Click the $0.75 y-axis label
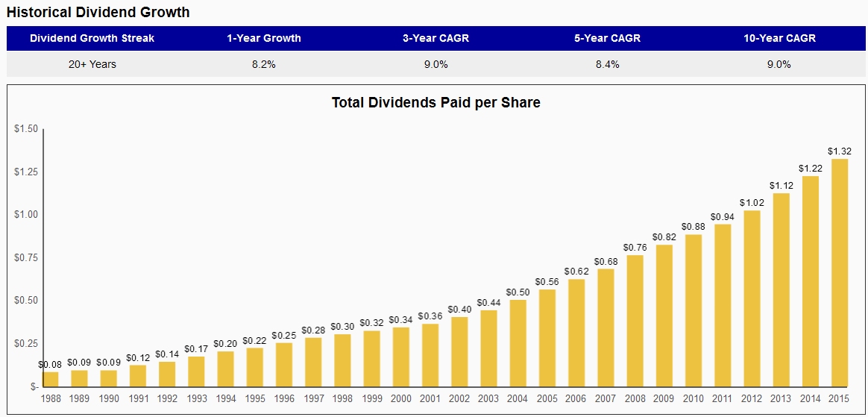This screenshot has height=417, width=868. (26, 257)
